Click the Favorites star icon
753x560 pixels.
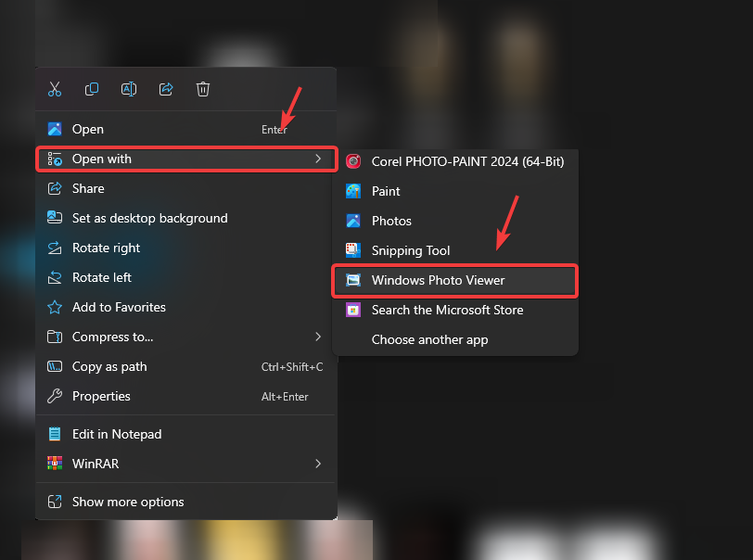click(x=55, y=308)
